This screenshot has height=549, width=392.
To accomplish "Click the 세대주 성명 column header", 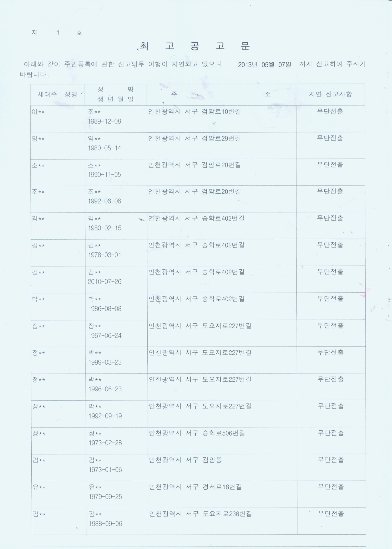I will point(57,94).
